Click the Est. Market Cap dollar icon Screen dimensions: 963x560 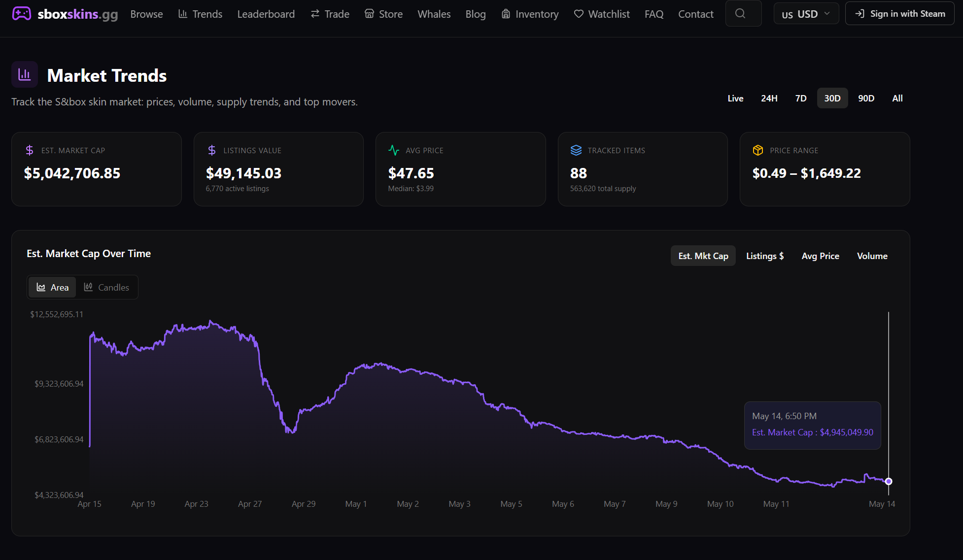(30, 150)
